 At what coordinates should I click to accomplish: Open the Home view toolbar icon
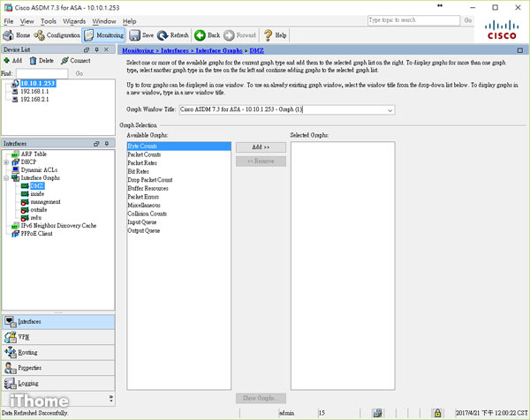17,35
